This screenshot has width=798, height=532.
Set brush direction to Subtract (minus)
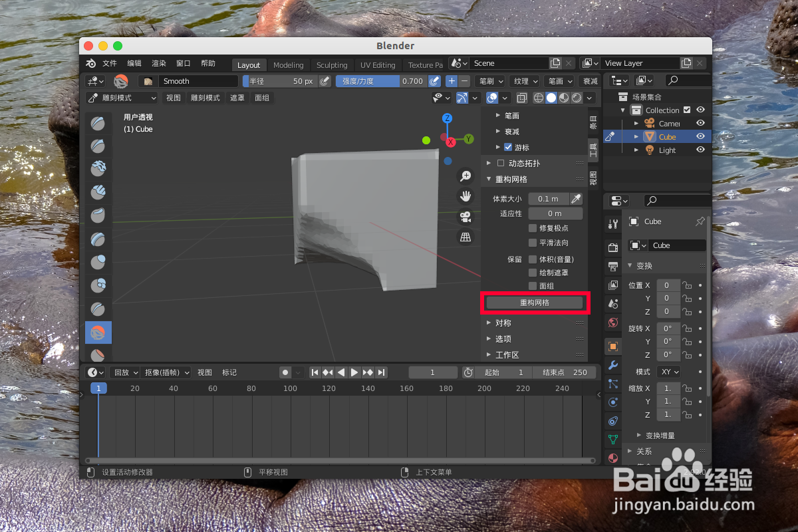point(464,81)
